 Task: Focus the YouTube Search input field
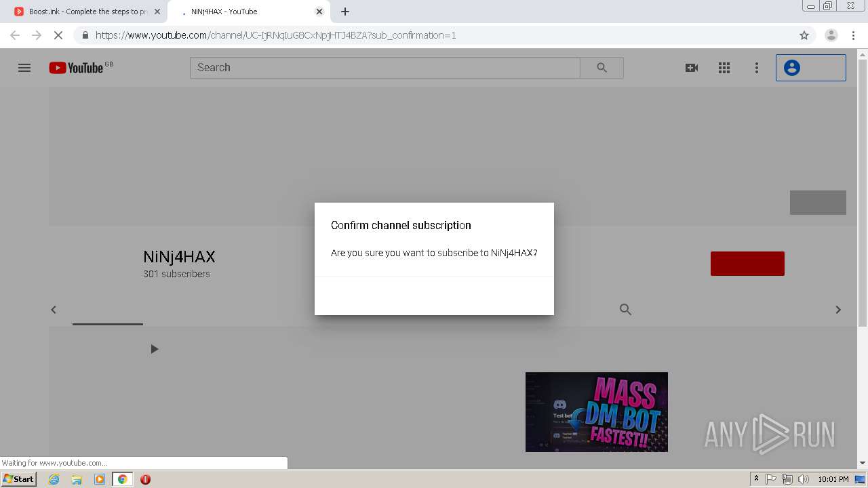click(x=385, y=68)
